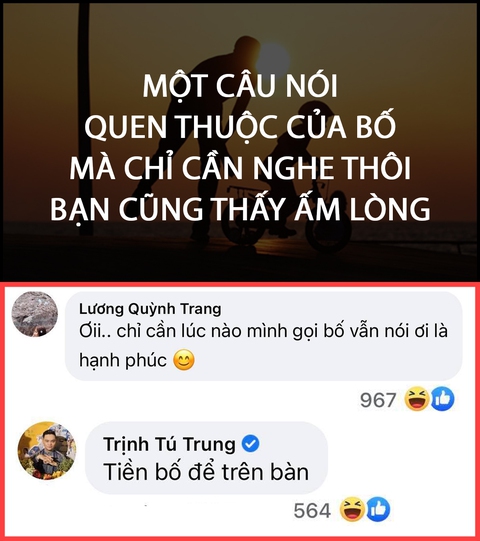
Task: Click the smiling emoji after "hạnh phúc"
Action: 184,360
